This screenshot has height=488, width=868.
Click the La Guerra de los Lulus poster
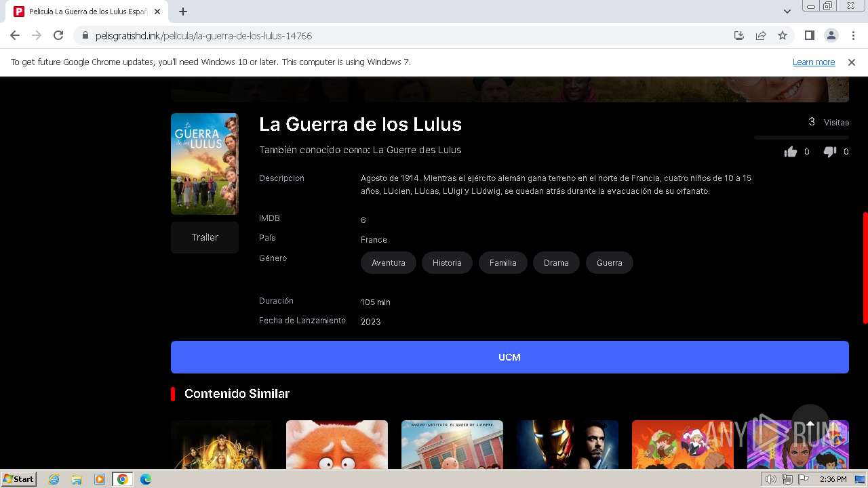click(x=205, y=164)
